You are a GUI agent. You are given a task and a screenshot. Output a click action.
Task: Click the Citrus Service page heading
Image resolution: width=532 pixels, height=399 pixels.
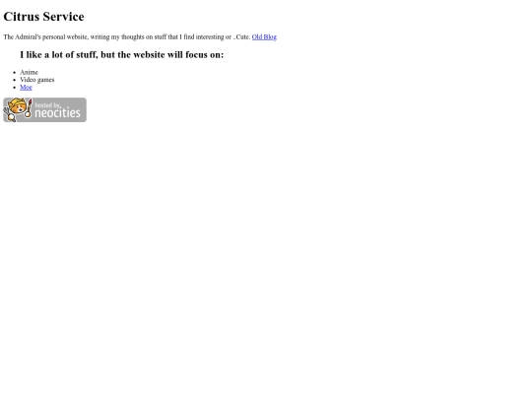click(x=43, y=17)
